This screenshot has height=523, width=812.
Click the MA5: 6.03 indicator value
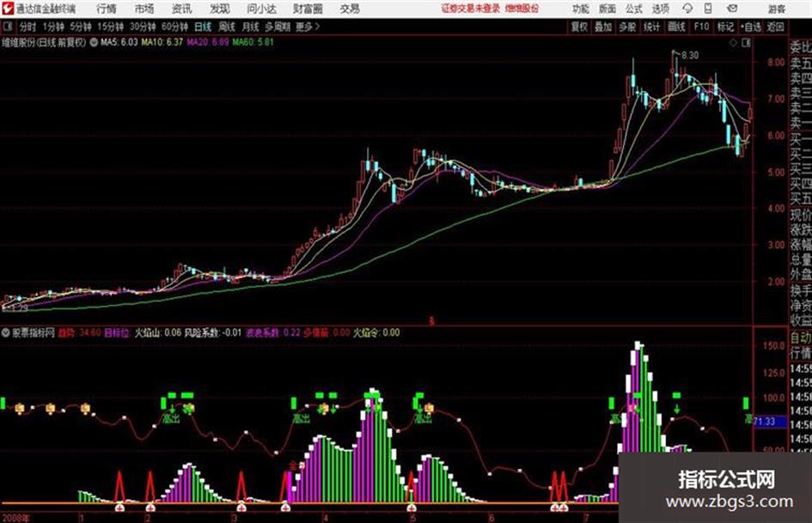click(x=119, y=42)
